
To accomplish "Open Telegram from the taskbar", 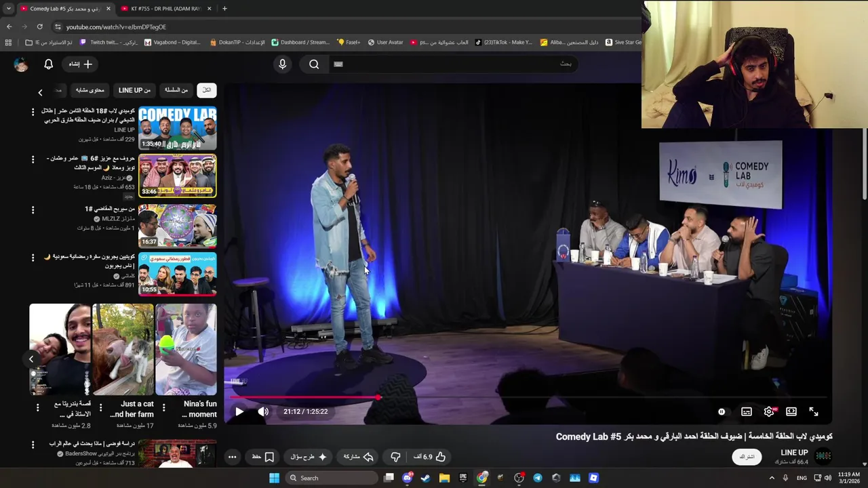I will 538,478.
